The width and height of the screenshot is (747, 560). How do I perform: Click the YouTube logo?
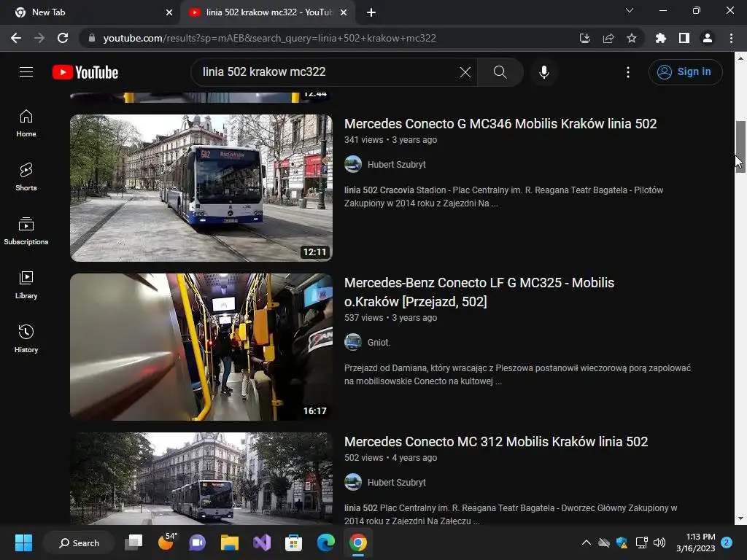pos(85,72)
